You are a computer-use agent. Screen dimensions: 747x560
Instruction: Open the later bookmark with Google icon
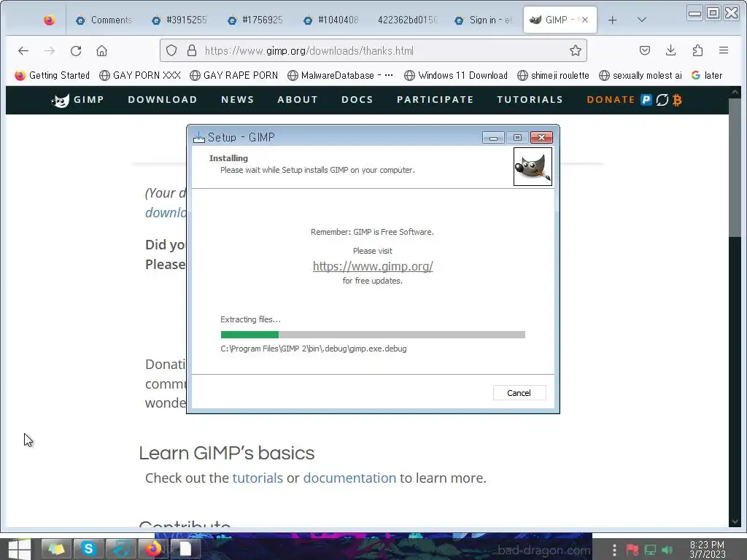click(x=706, y=75)
